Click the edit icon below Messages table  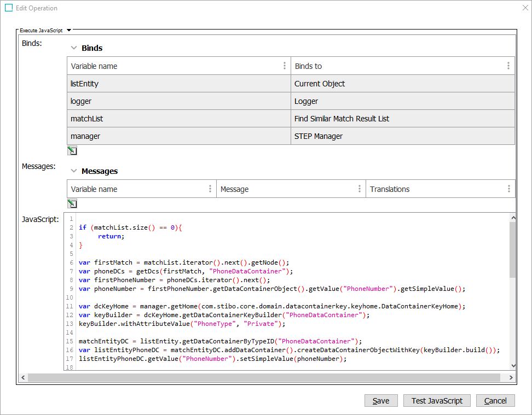(x=72, y=204)
